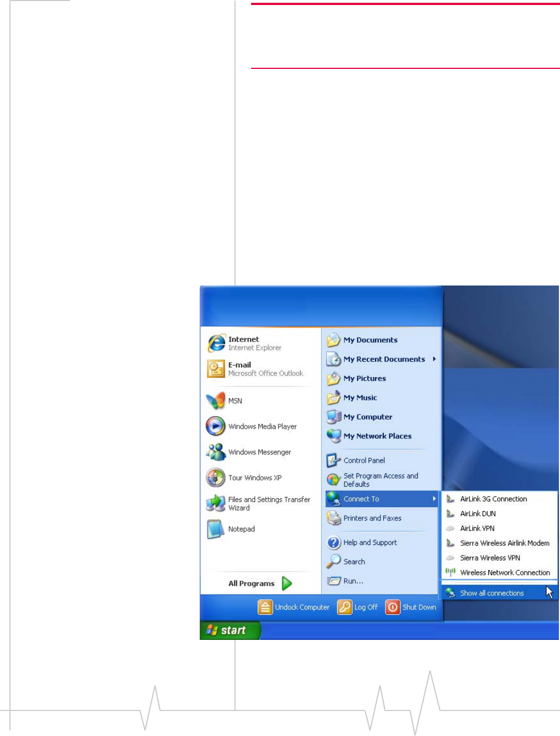The height and width of the screenshot is (736, 560).
Task: Click the Search magnifier icon
Action: point(333,562)
